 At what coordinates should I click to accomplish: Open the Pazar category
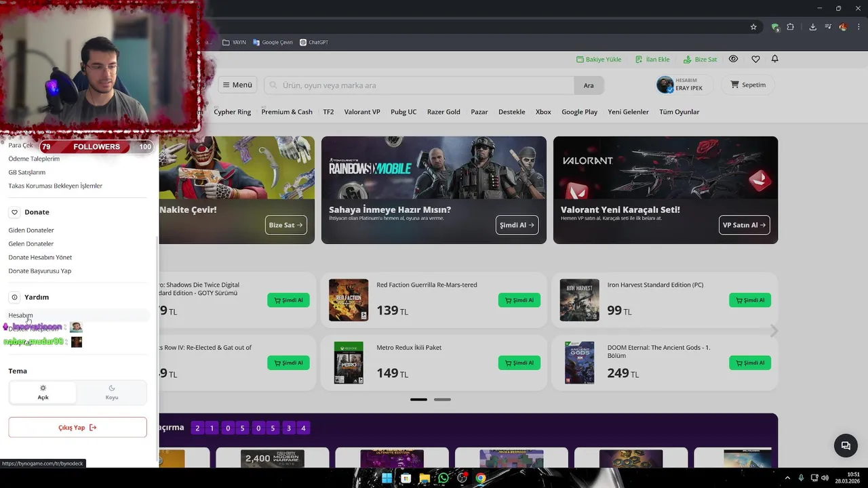click(x=479, y=112)
